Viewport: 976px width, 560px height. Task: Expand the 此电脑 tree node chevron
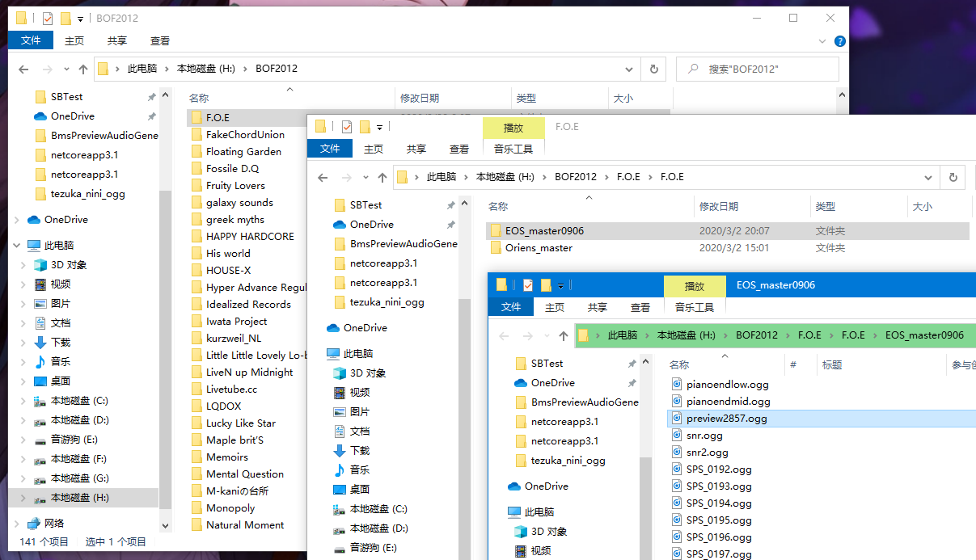[x=18, y=245]
